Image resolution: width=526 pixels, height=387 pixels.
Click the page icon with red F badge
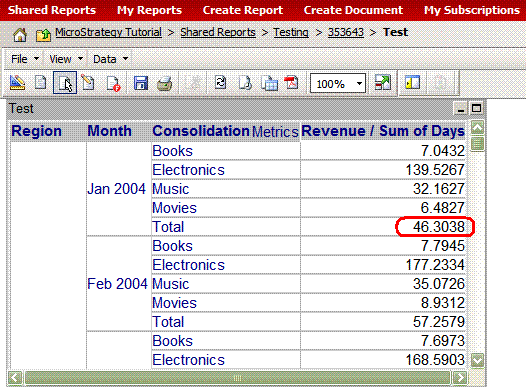113,84
